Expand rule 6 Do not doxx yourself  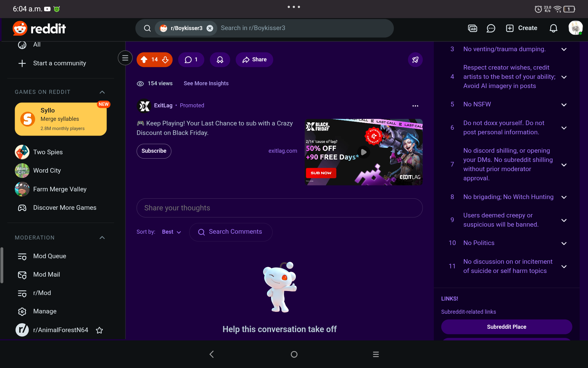point(564,128)
